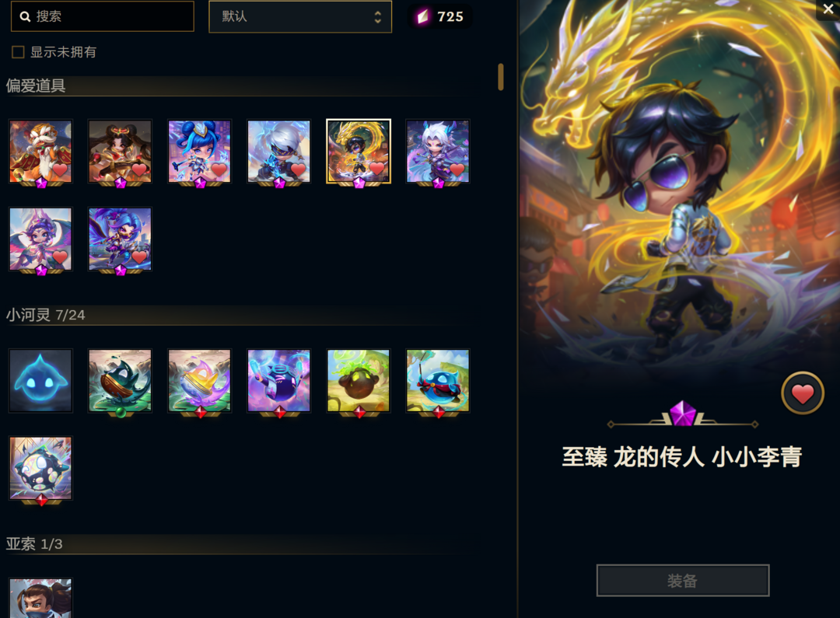Close the preview panel with X button
Image resolution: width=840 pixels, height=618 pixels.
pos(828,9)
